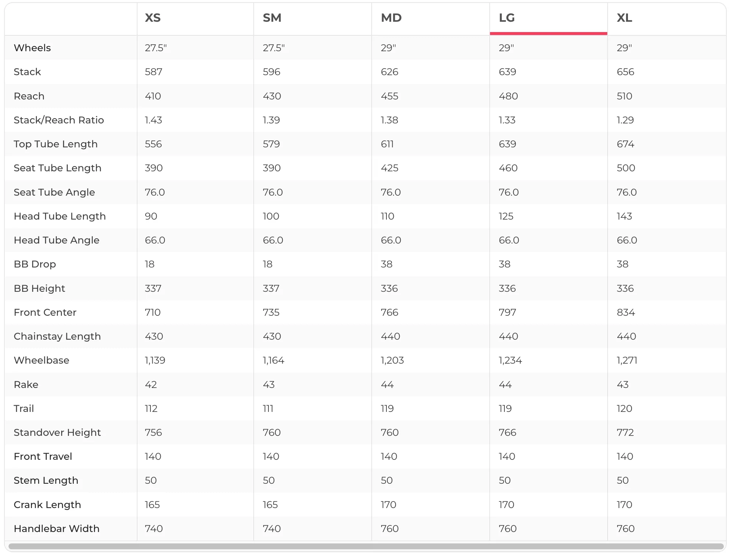The width and height of the screenshot is (733, 560).
Task: Select the MD size column header
Action: 391,18
